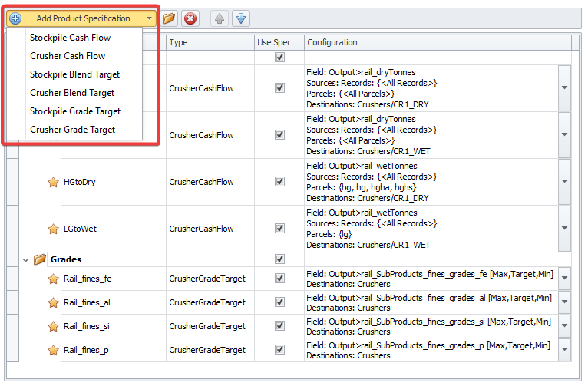Open configuration dropdown for LGtoWet row
The image size is (588, 386).
tap(565, 229)
